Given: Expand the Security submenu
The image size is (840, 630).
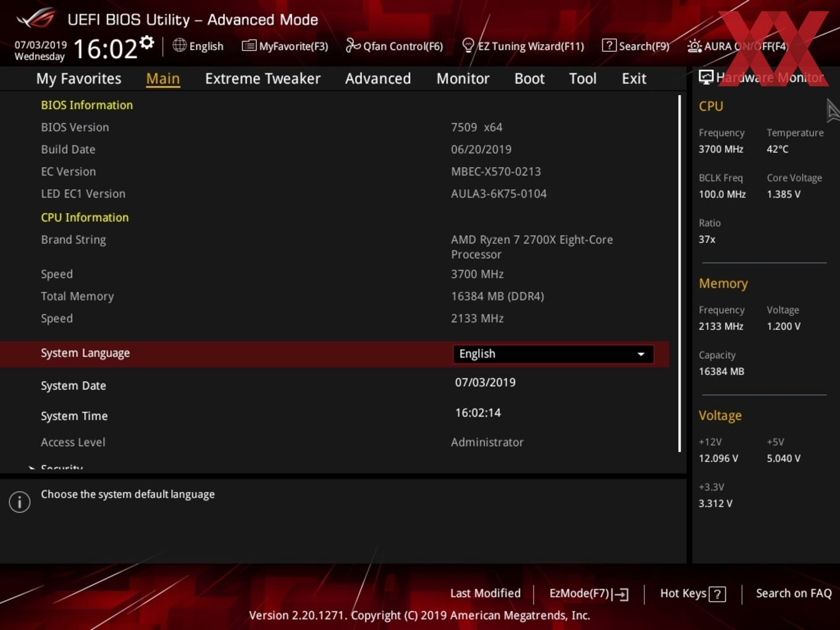Looking at the screenshot, I should [x=62, y=467].
